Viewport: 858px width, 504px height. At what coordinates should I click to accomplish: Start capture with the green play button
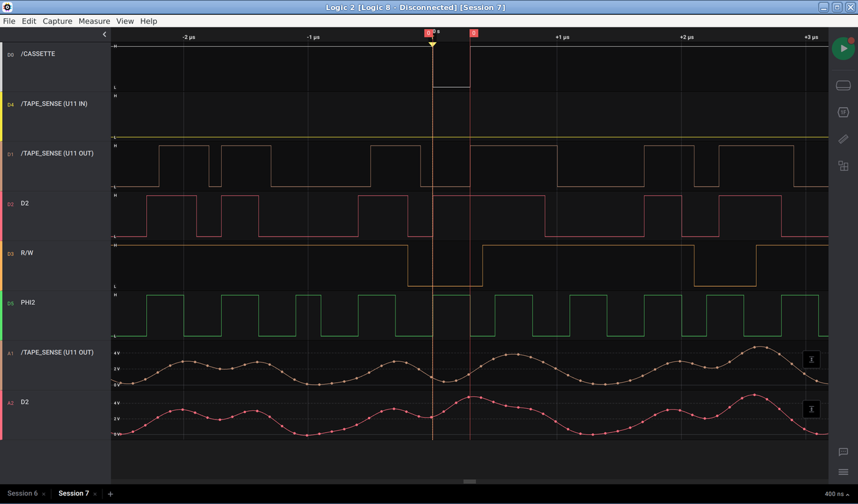click(843, 49)
